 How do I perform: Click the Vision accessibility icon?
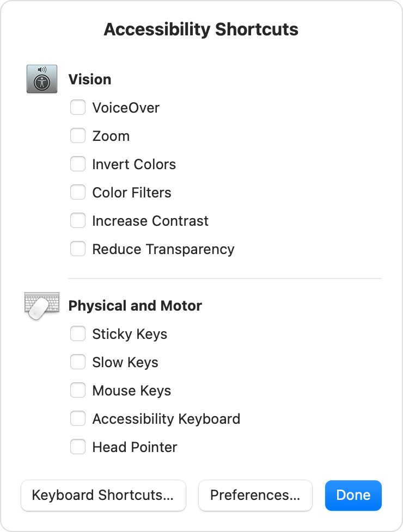click(x=41, y=78)
